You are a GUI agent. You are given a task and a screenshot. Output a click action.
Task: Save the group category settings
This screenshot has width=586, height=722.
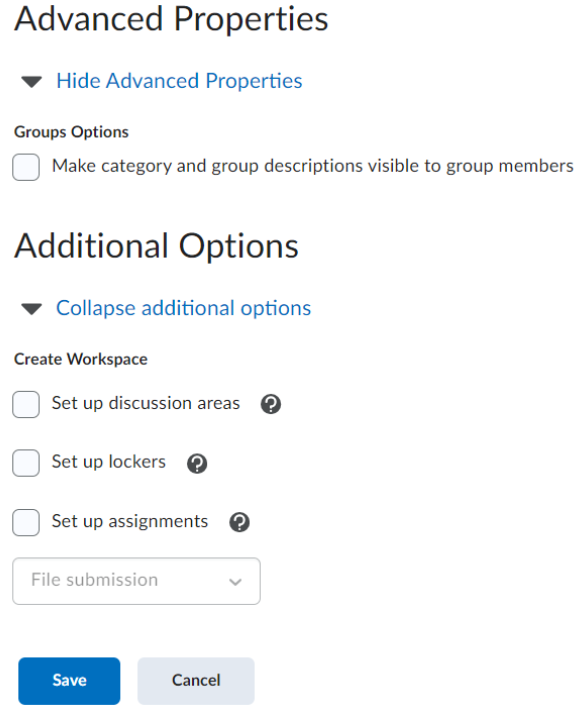(70, 681)
